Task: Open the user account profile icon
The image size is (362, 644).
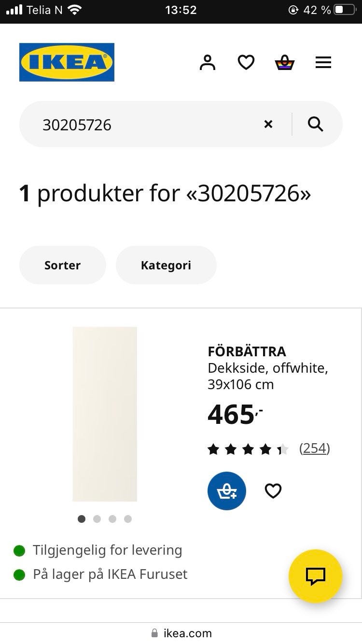Action: [208, 62]
